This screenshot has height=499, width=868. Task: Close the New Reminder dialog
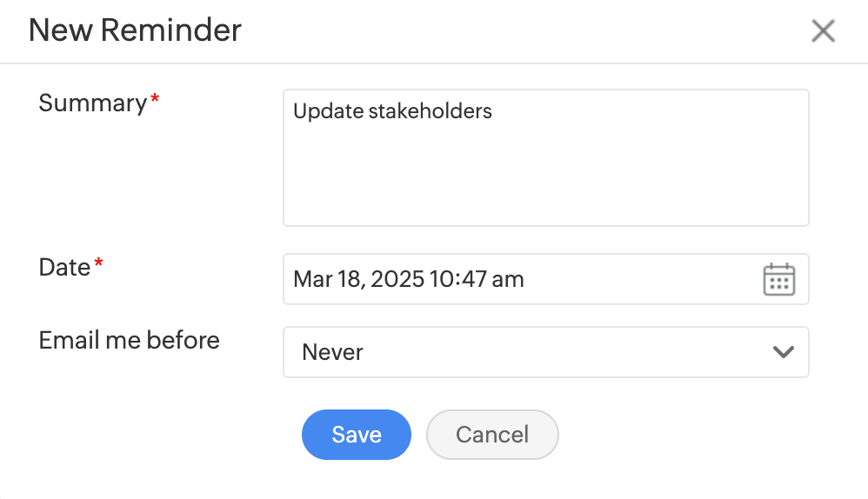(x=823, y=31)
